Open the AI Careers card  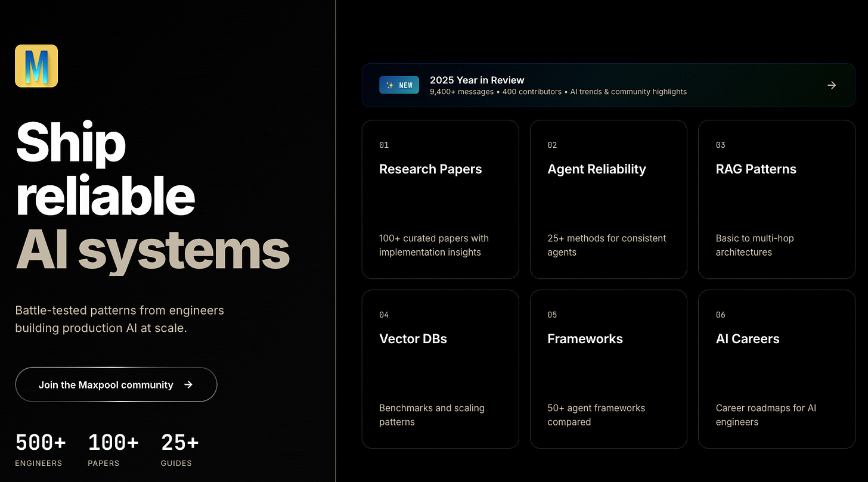coord(777,369)
